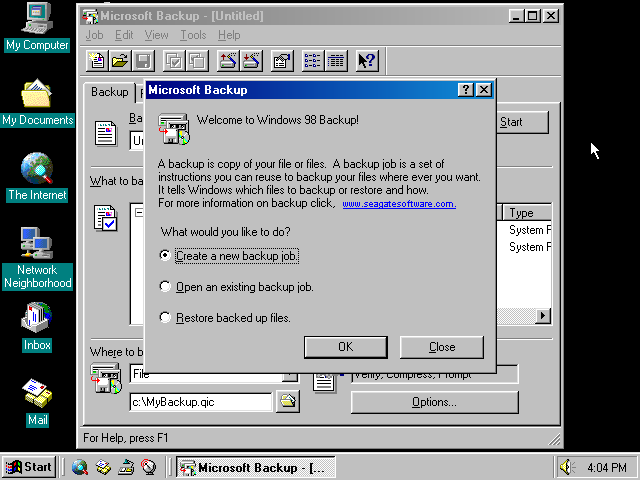Click the Select all checked files toolbar icon
This screenshot has height=480, width=640.
[174, 61]
